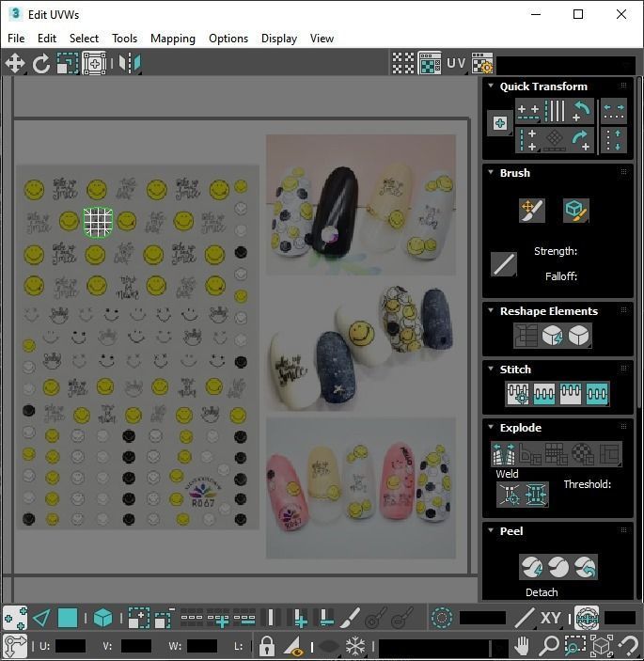Click the Space Vertically icon
This screenshot has width=644, height=661.
tap(614, 140)
